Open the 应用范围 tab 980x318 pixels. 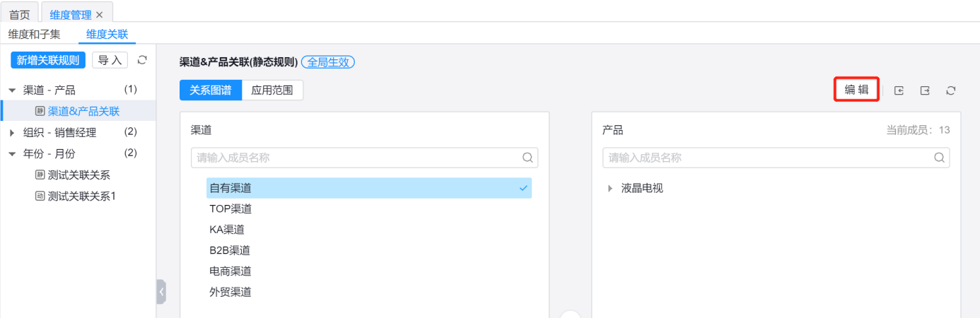[x=272, y=90]
